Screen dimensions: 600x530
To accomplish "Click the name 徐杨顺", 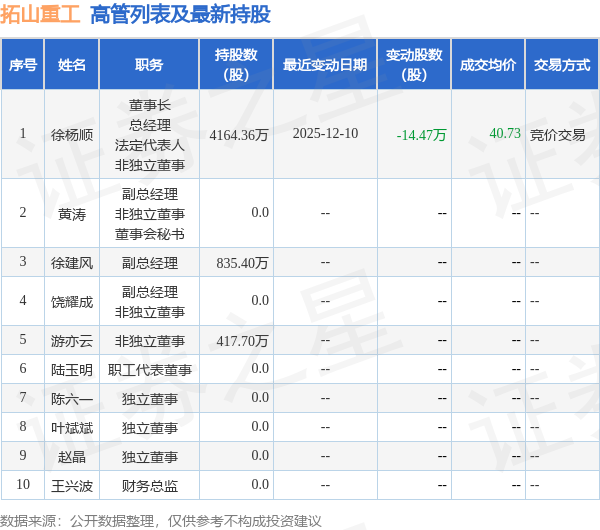I will [x=72, y=135].
